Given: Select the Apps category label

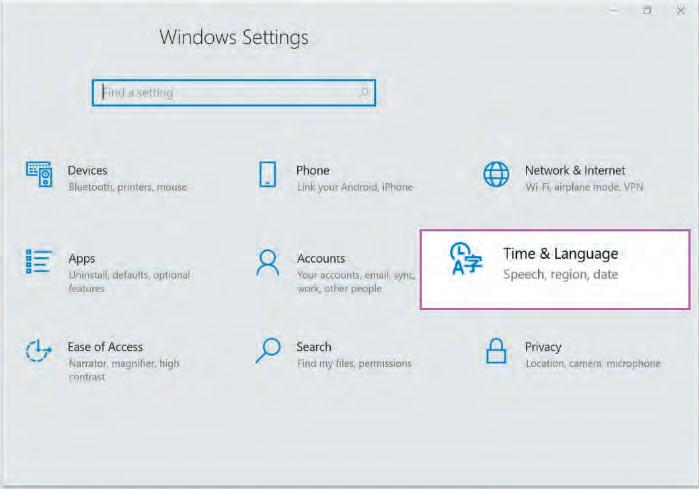Looking at the screenshot, I should point(82,259).
